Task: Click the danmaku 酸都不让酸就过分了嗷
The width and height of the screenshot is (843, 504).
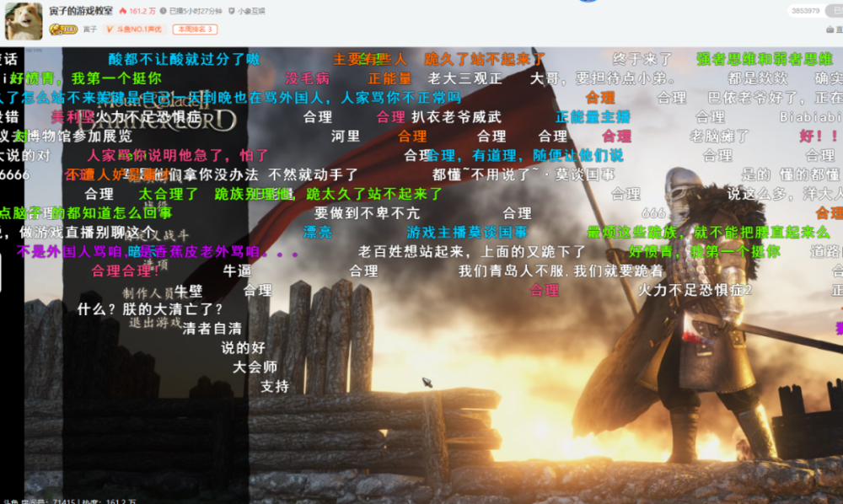Action: click(x=184, y=58)
